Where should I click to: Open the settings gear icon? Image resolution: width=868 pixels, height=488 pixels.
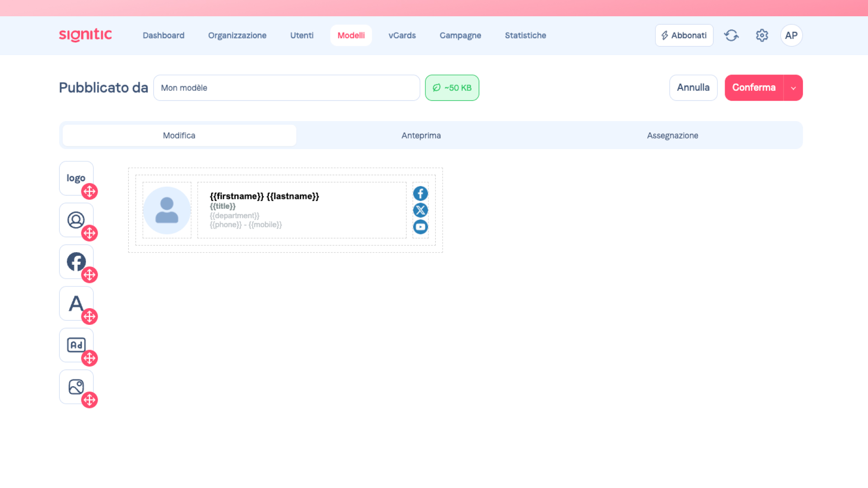tap(762, 35)
